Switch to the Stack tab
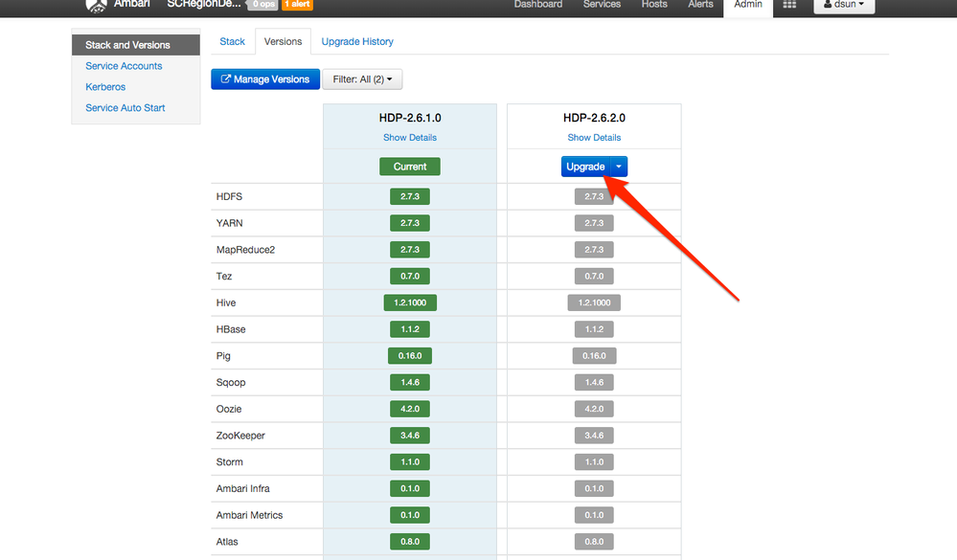957x560 pixels. point(232,41)
